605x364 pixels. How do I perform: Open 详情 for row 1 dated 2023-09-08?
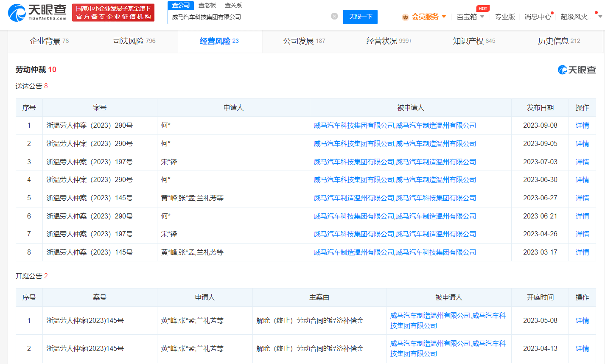coord(582,126)
